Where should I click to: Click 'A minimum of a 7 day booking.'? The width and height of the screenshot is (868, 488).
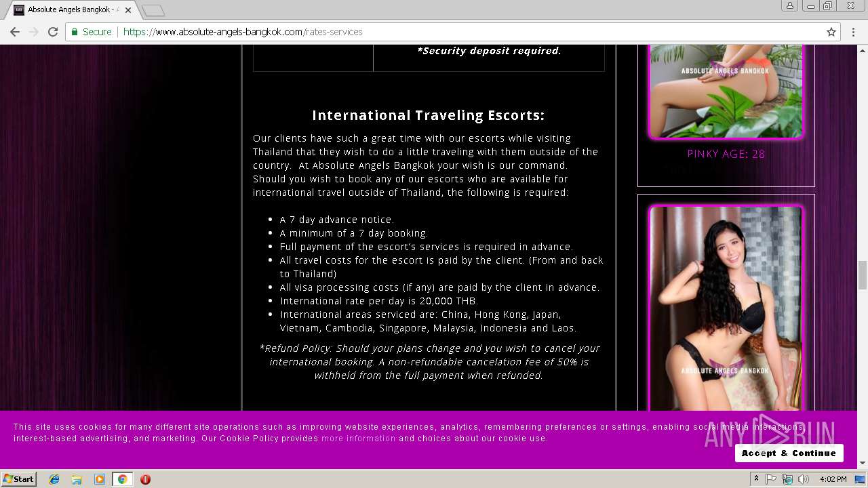pyautogui.click(x=354, y=233)
